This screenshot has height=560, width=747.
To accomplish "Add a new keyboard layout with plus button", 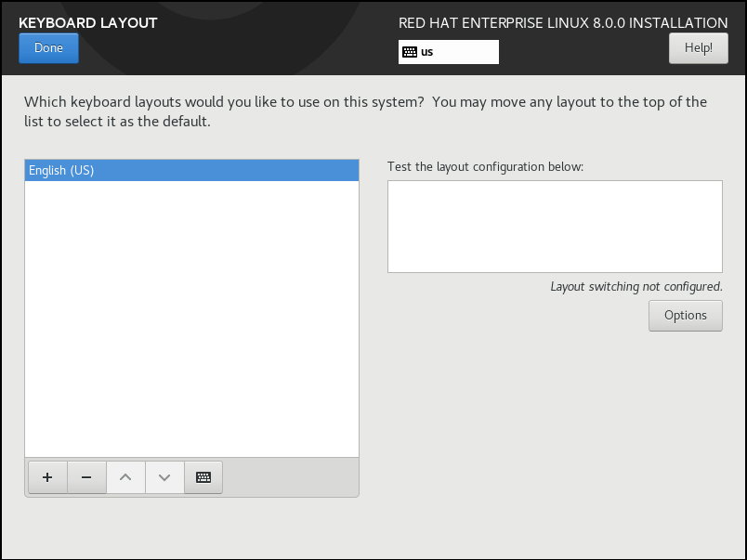I will 47,477.
